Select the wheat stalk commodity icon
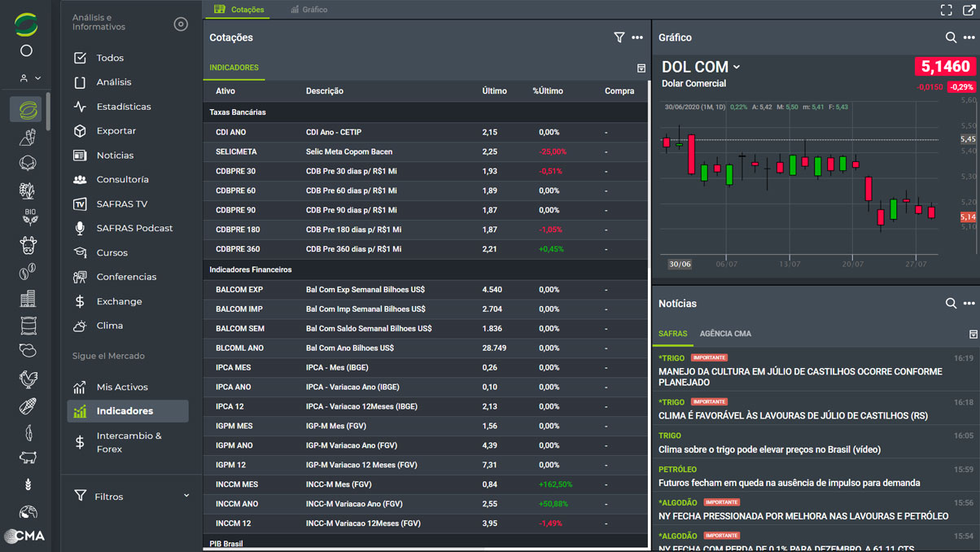Screen dimensions: 980x552 coord(28,485)
